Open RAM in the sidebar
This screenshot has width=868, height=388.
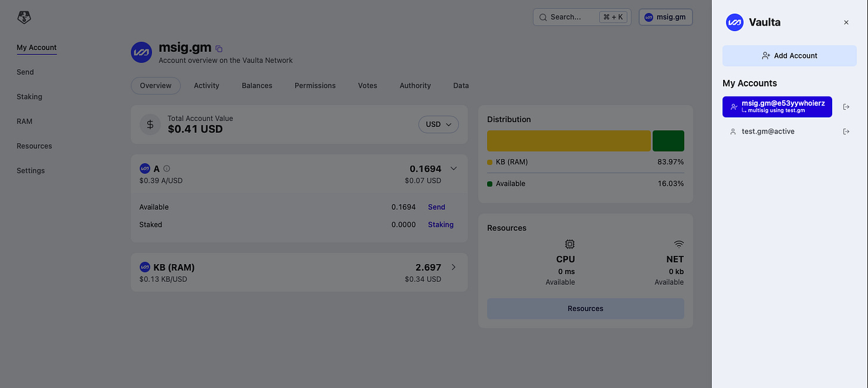(24, 121)
